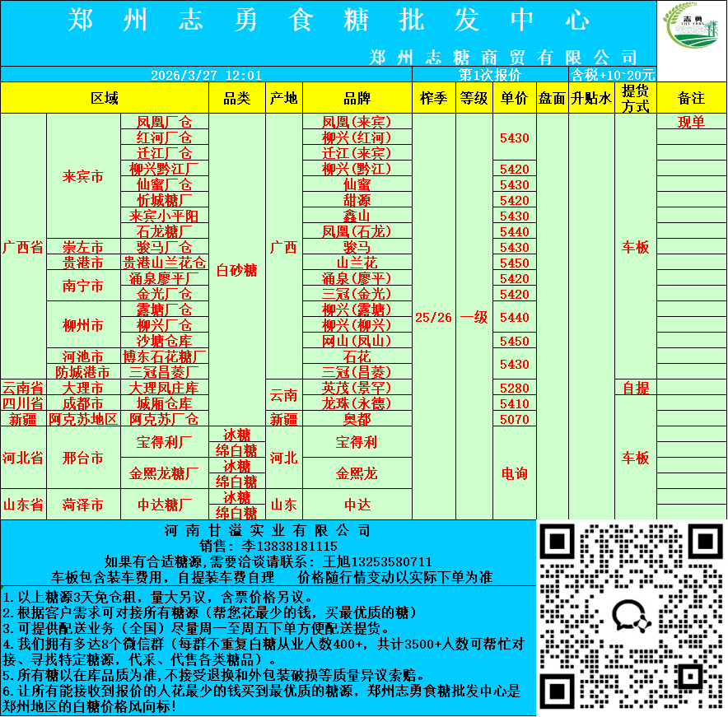Click the date 2026/3/27 12:01

pyautogui.click(x=206, y=75)
